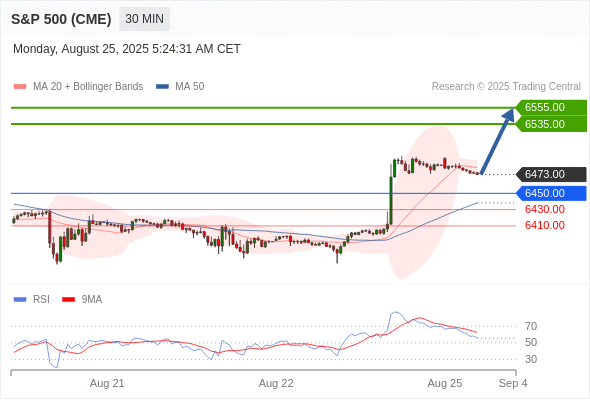
Task: Select the 6555.00 resistance price tag
Action: click(551, 107)
